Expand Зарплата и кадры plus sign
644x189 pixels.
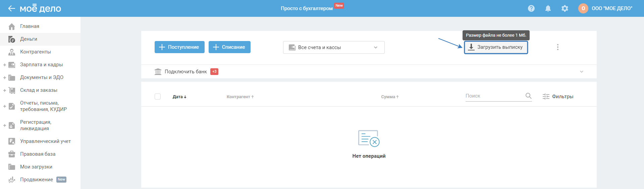click(x=5, y=65)
